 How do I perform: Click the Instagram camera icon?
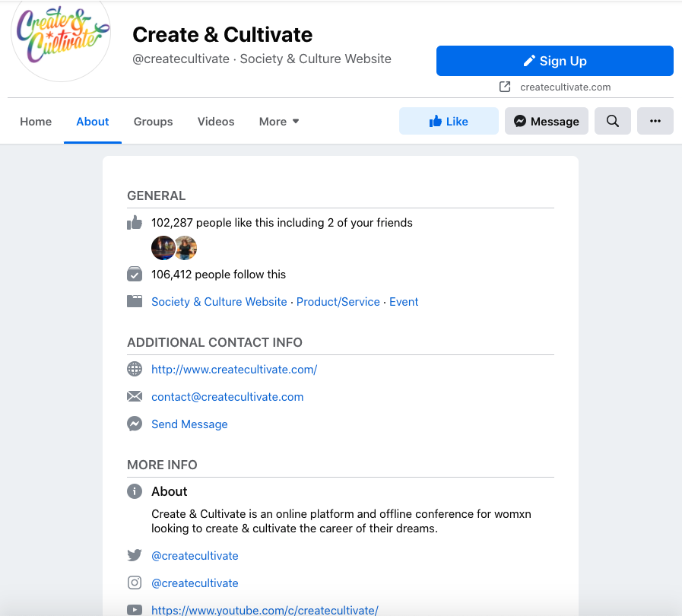(135, 583)
